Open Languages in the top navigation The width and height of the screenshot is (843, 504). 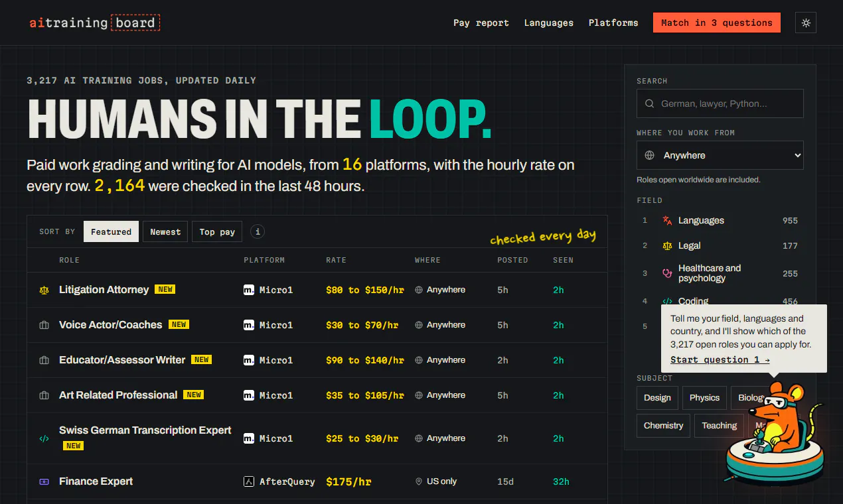549,23
